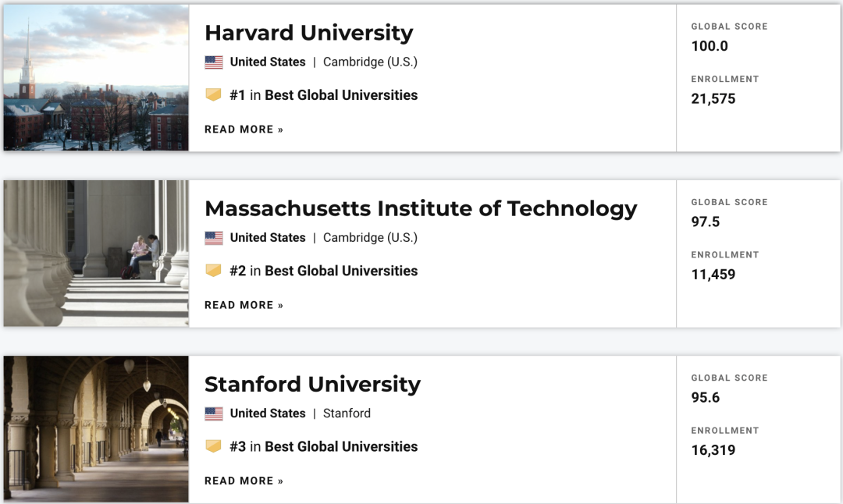Open #1 in Best Global Universities link
843x504 pixels.
click(324, 95)
